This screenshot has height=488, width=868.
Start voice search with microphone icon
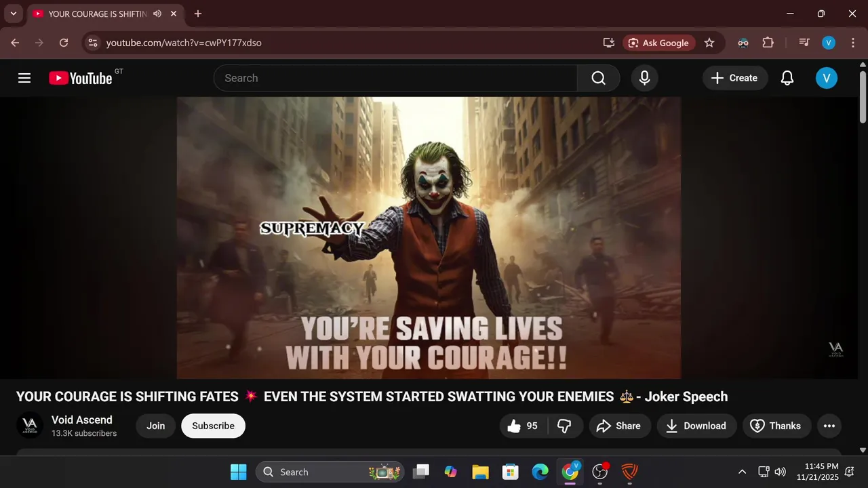coord(645,78)
